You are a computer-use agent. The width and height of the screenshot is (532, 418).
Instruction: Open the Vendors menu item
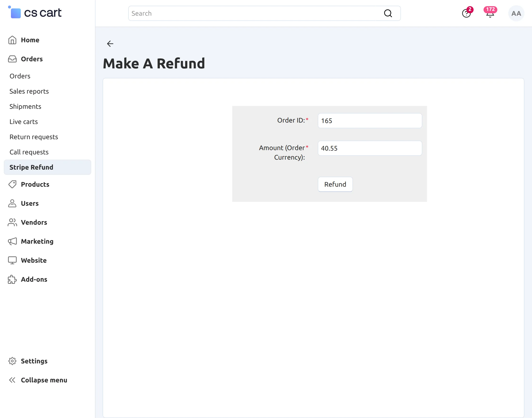(x=34, y=222)
